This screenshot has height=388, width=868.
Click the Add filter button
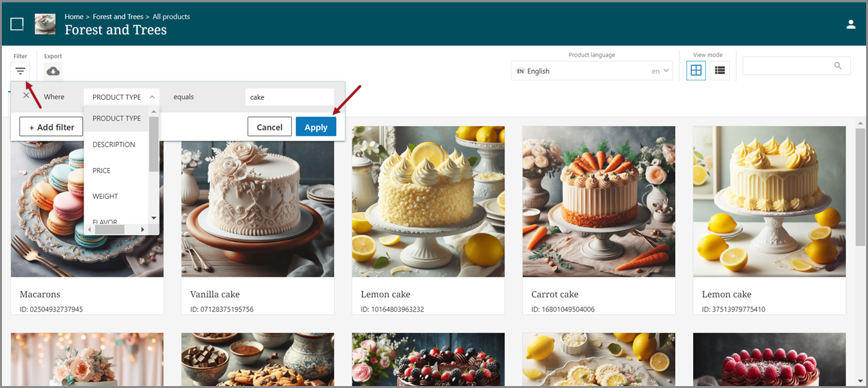tap(51, 127)
